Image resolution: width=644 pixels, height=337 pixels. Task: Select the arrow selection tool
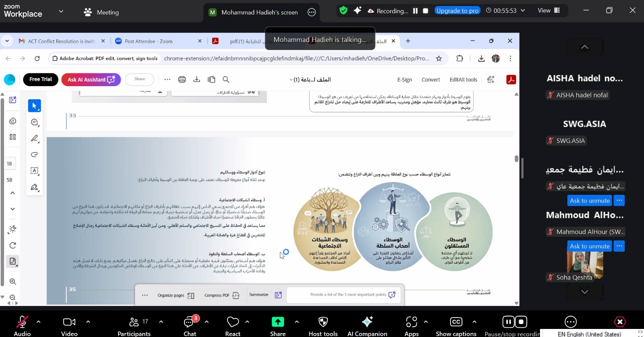tap(35, 106)
